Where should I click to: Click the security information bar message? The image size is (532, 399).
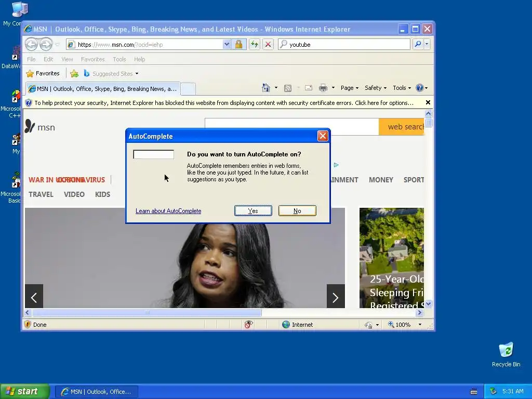tap(224, 103)
